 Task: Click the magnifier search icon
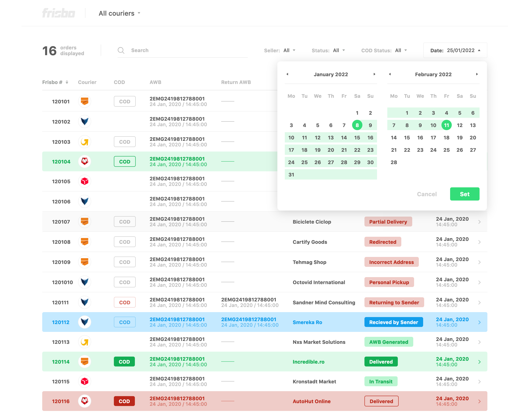click(x=121, y=50)
